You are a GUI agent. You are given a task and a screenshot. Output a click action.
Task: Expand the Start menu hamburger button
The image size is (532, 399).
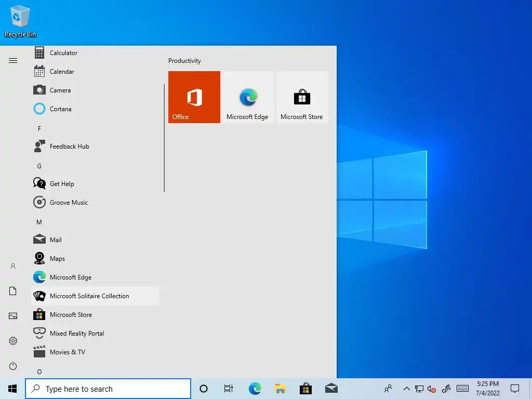(x=13, y=61)
